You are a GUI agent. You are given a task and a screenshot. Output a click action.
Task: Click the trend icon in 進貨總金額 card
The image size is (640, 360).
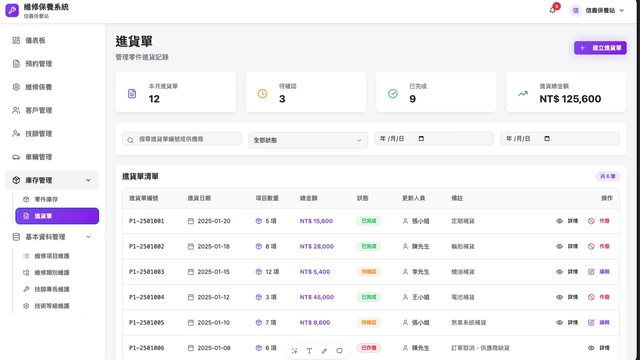pyautogui.click(x=523, y=93)
